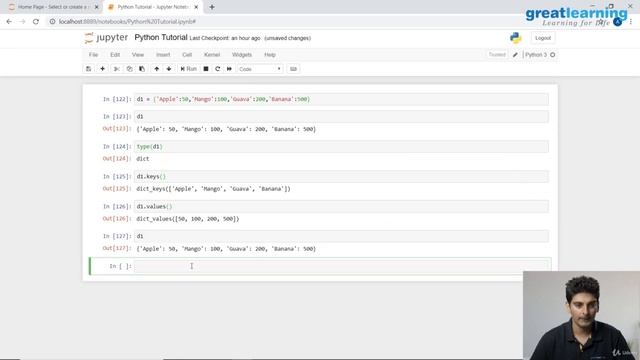Click the dict output of cell 124

[x=143, y=159]
